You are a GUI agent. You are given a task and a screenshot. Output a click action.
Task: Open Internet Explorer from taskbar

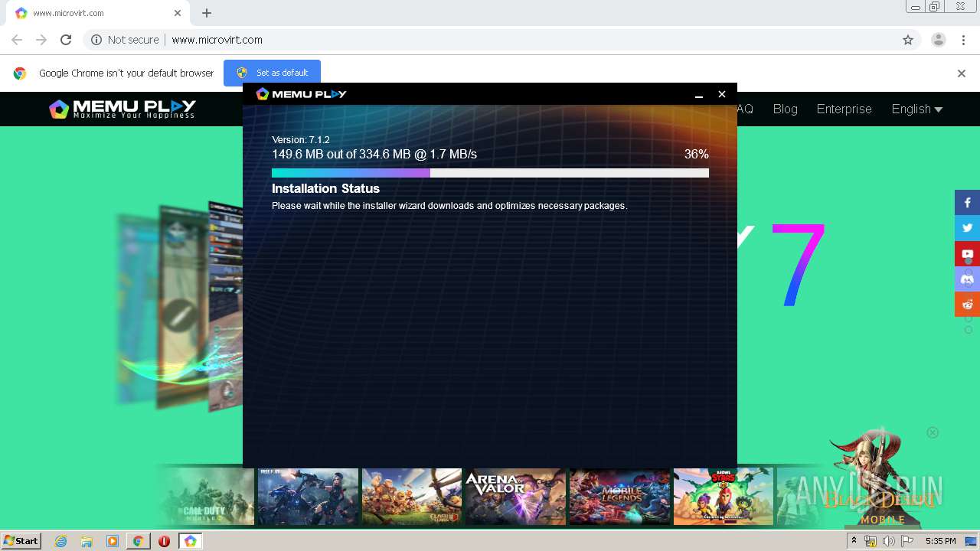tap(61, 541)
